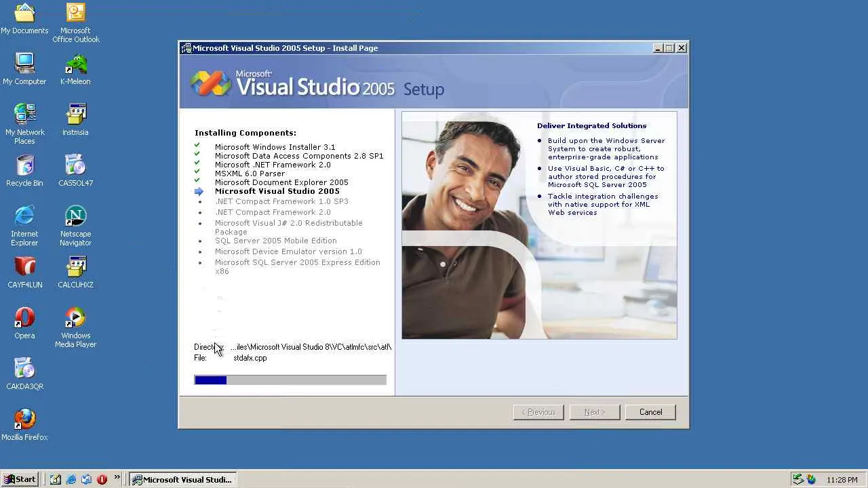
Task: Select the CA5SOL47 desktop icon
Action: 75,171
